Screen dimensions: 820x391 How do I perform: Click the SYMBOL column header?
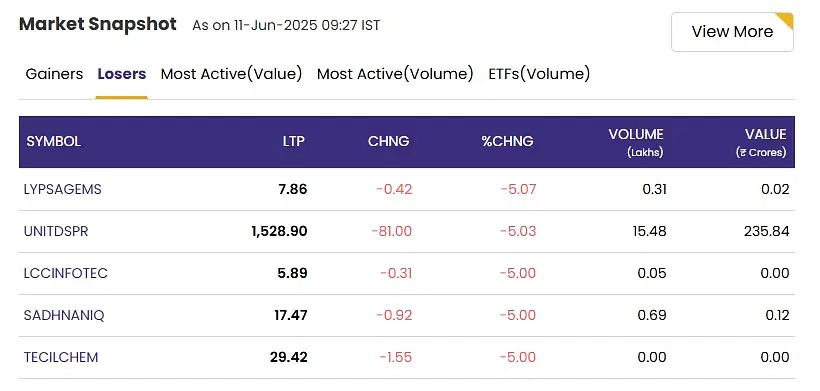coord(54,142)
